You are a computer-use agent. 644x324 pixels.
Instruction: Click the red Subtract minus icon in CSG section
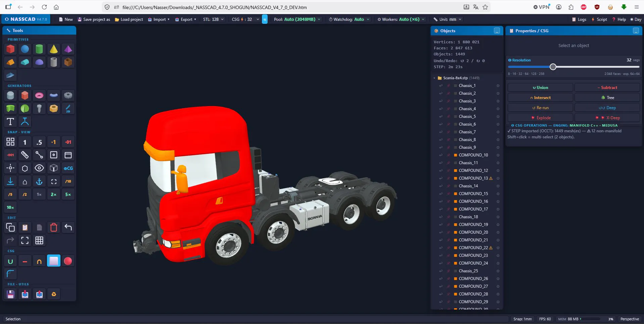click(25, 261)
